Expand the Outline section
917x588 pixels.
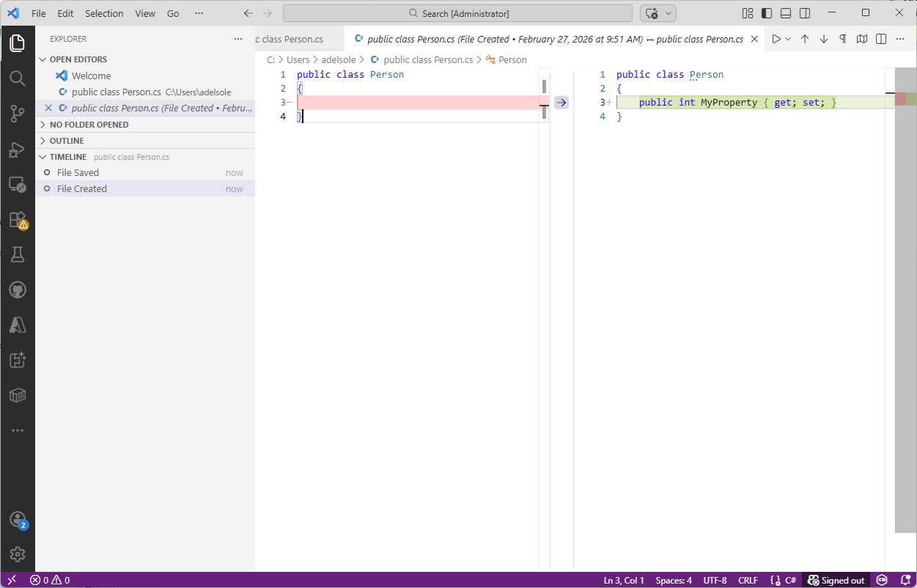145,141
